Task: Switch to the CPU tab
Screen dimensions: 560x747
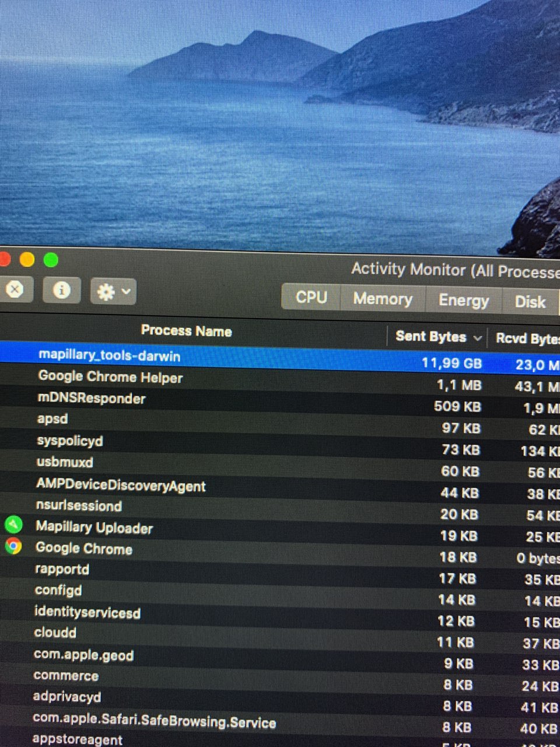Action: [x=311, y=297]
